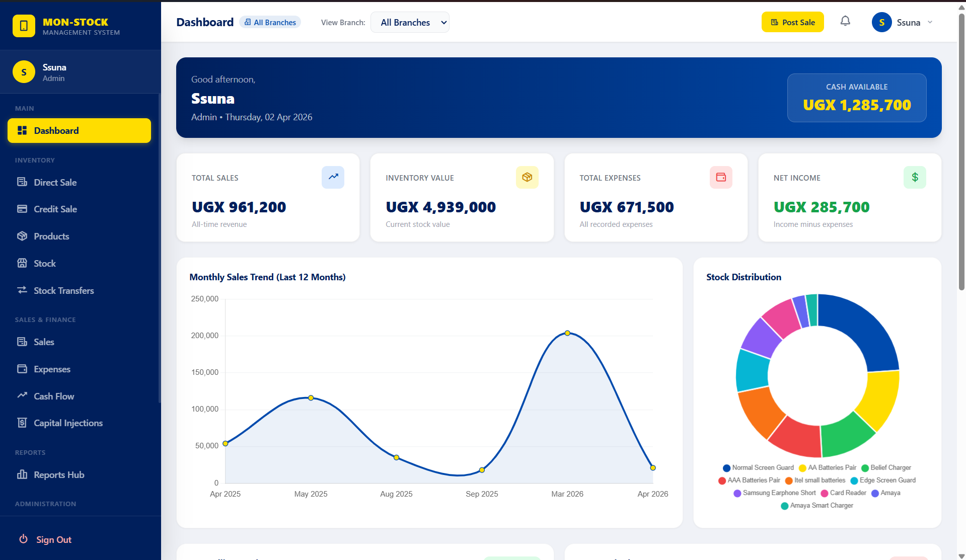This screenshot has width=966, height=560.
Task: Click the All Branches badge
Action: pos(270,22)
